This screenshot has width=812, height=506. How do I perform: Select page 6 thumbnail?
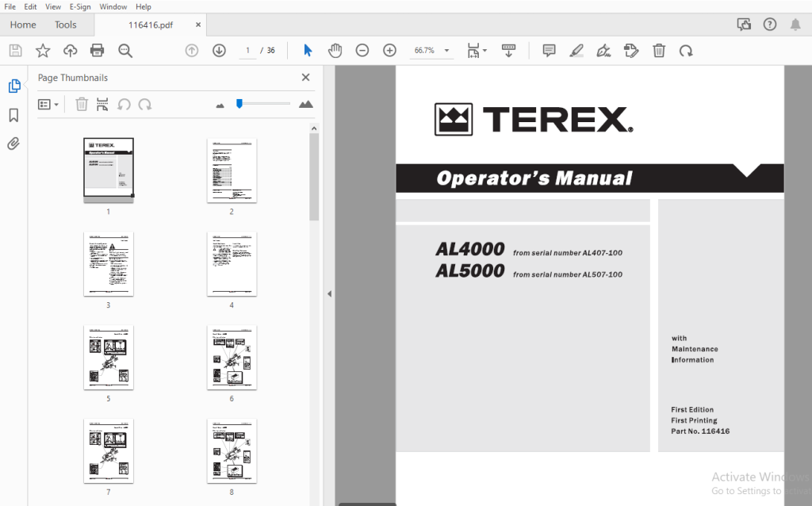click(x=232, y=358)
